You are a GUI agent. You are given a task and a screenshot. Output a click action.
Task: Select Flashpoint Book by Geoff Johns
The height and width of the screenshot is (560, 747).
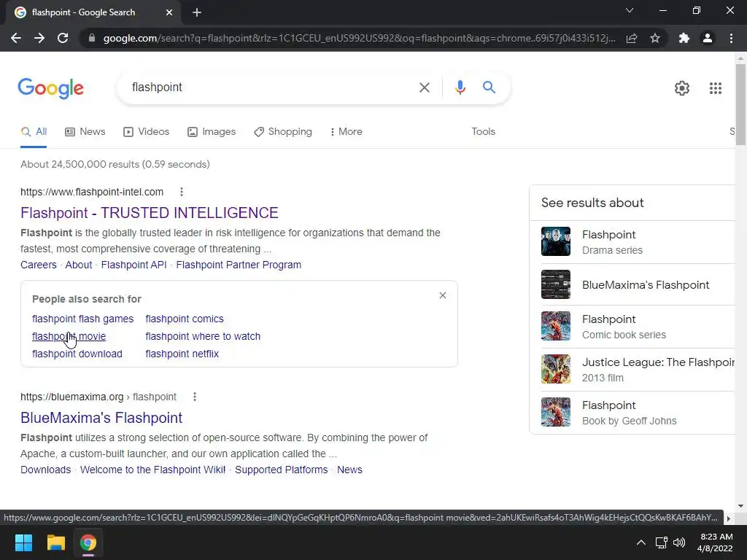(638, 412)
